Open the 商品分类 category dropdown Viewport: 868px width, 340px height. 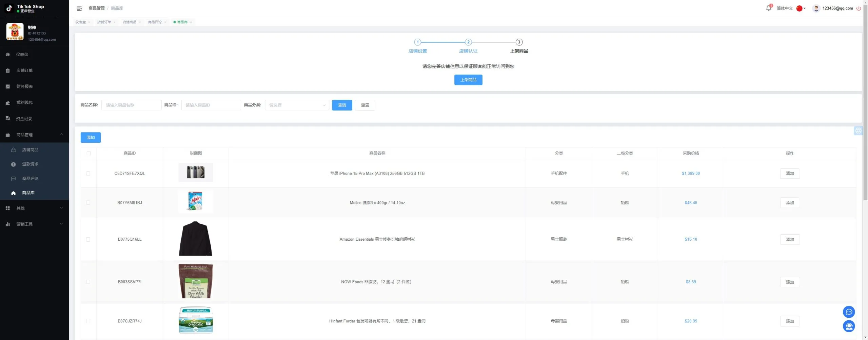(x=297, y=105)
